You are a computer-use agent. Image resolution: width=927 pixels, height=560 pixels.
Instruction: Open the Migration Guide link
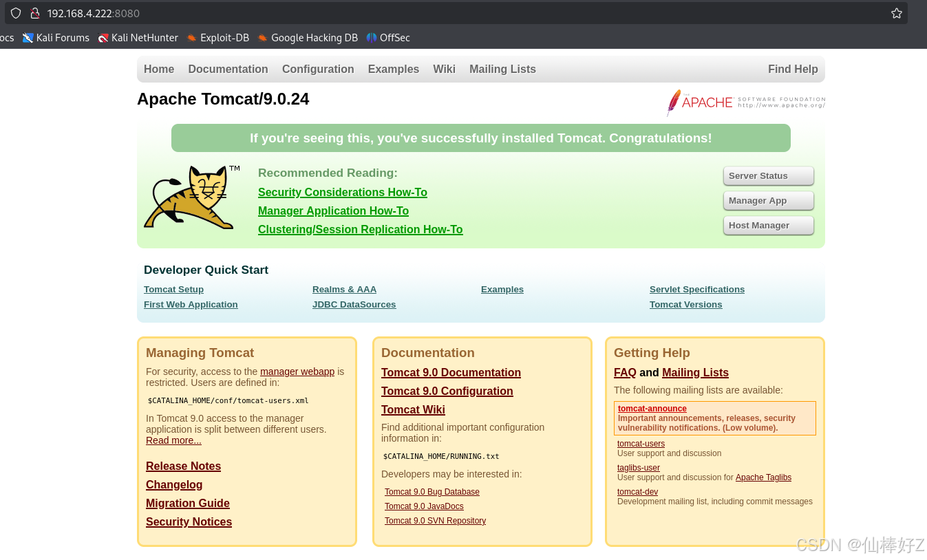(x=188, y=504)
